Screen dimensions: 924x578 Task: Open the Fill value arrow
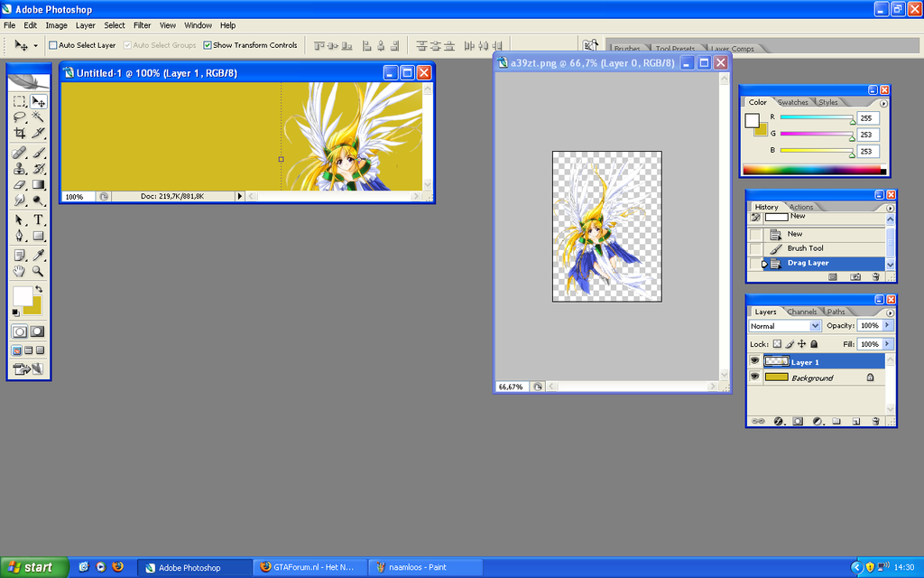click(x=888, y=344)
